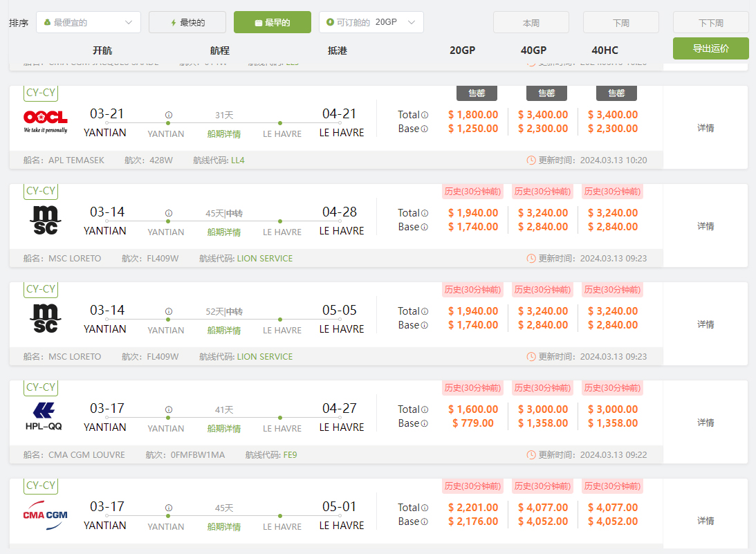Toggle the 最早的 sort option
Image resolution: width=756 pixels, height=554 pixels.
(x=272, y=22)
